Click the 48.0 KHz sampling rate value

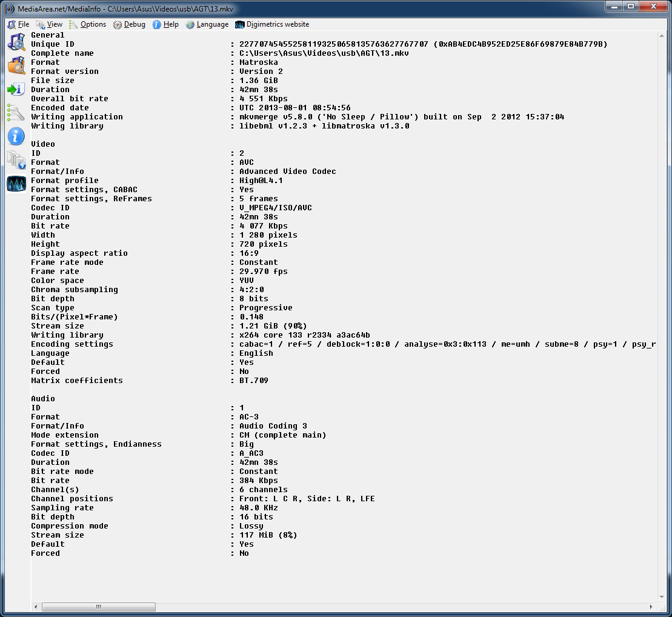point(258,508)
